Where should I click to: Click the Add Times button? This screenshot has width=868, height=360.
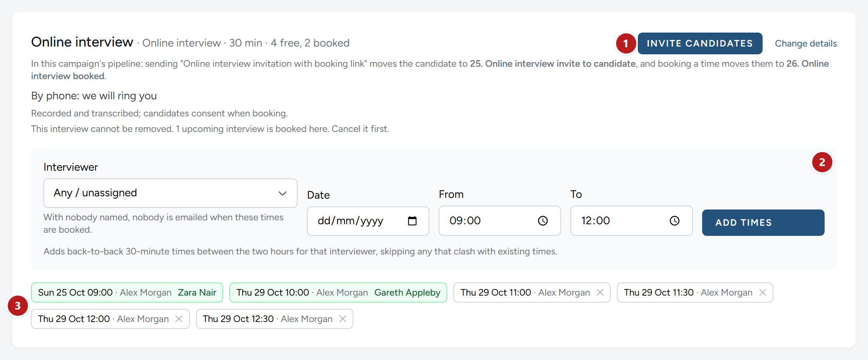click(763, 223)
